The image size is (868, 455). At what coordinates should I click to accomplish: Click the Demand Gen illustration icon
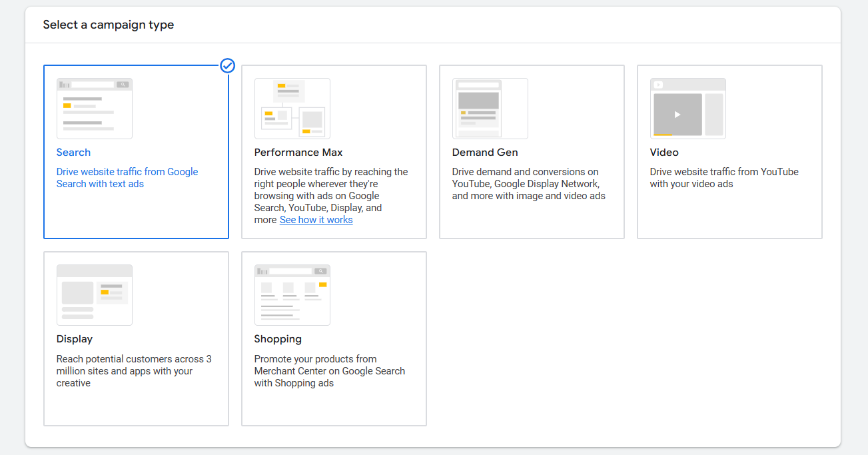pos(490,109)
